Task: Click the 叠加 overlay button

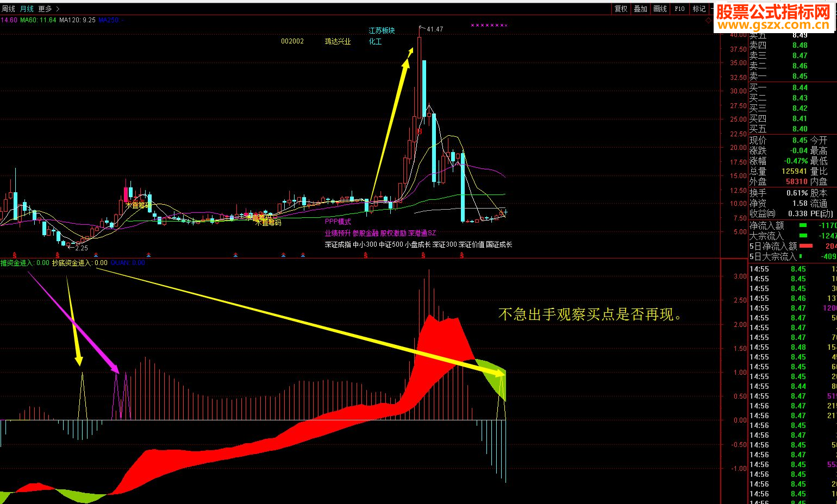Action: pos(640,9)
